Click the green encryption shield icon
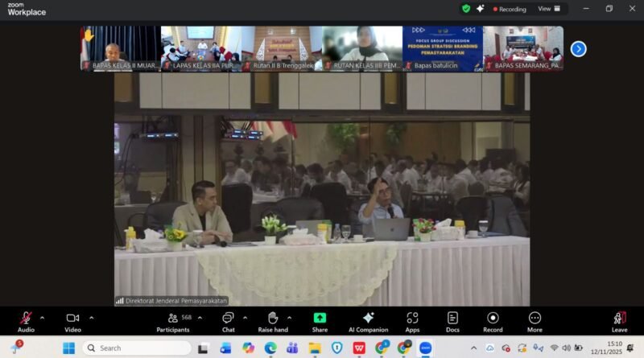Screen dimensions: 644x358 (x=465, y=9)
